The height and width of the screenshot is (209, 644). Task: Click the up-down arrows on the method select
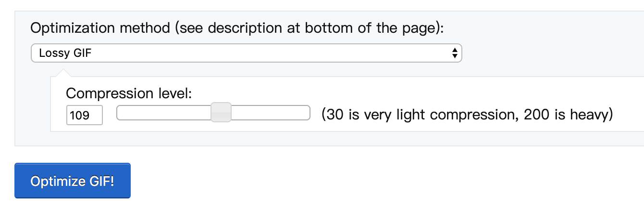point(454,53)
